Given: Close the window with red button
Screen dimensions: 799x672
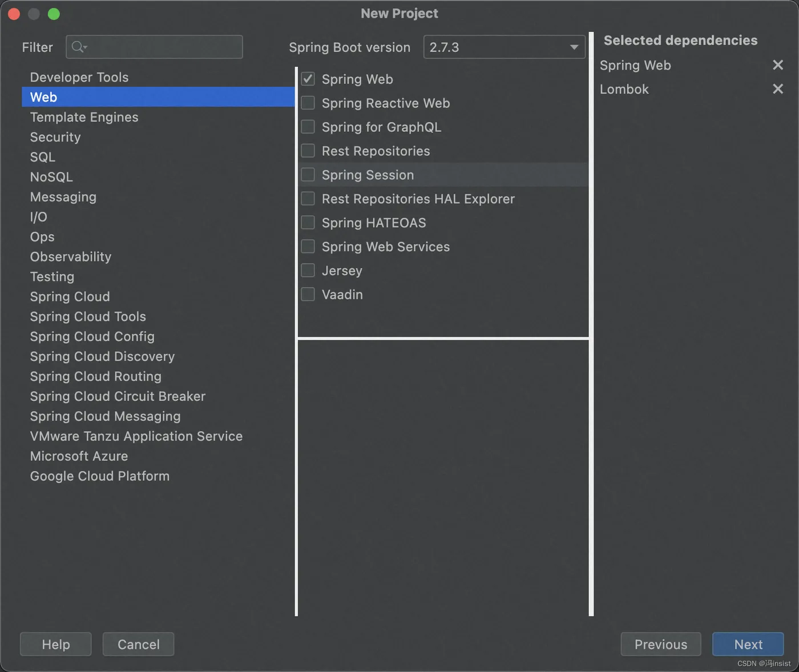Looking at the screenshot, I should [x=14, y=14].
